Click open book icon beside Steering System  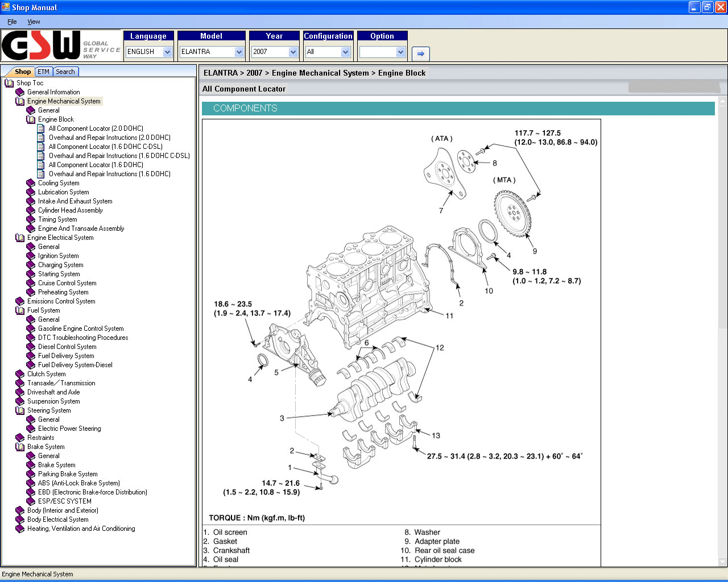click(20, 410)
